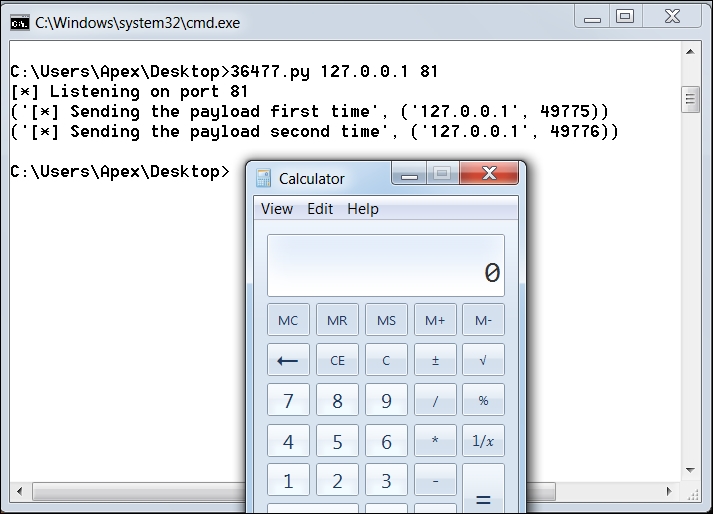The height and width of the screenshot is (514, 713).
Task: Click the MR memory recall button
Action: pyautogui.click(x=337, y=320)
